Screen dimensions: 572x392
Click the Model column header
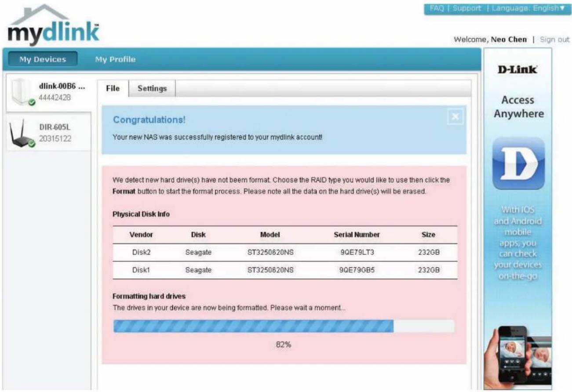pyautogui.click(x=270, y=235)
